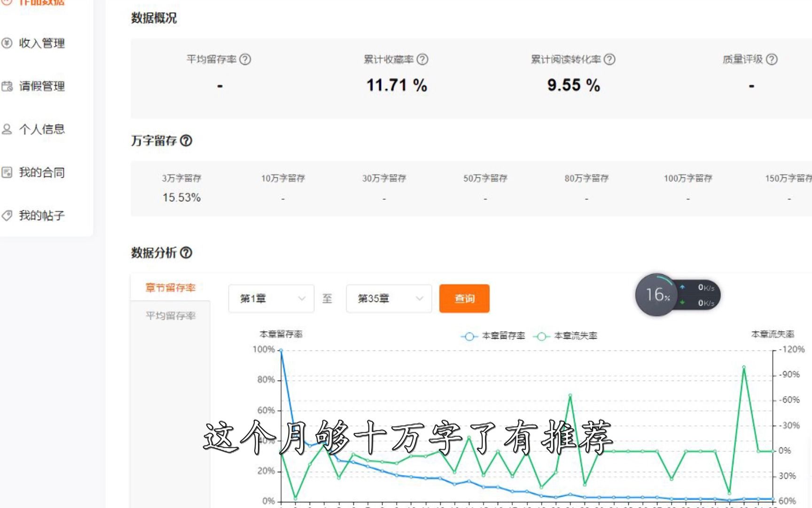Screen dimensions: 812x508
Task: Toggle 本章流失率 legend series
Action: [565, 336]
